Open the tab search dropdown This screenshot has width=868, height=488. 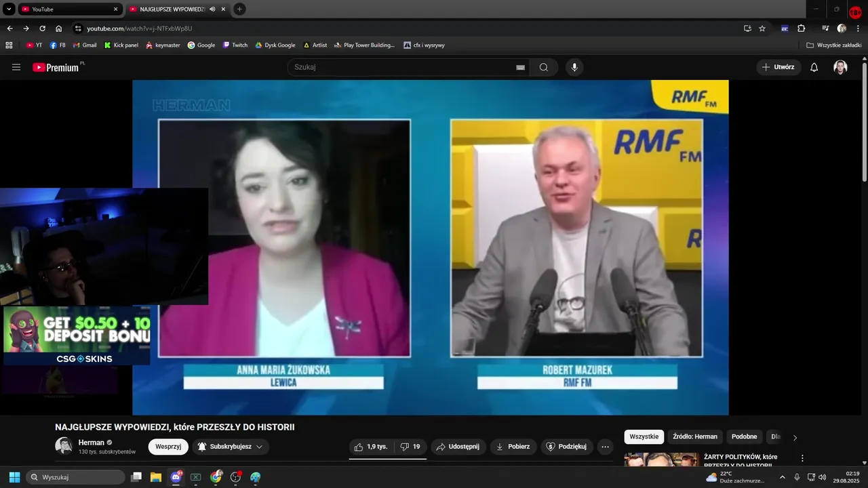click(x=9, y=9)
